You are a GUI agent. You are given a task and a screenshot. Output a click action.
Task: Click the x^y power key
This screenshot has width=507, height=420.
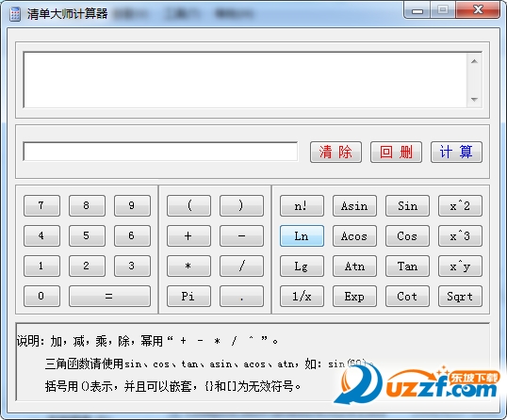[x=460, y=266]
